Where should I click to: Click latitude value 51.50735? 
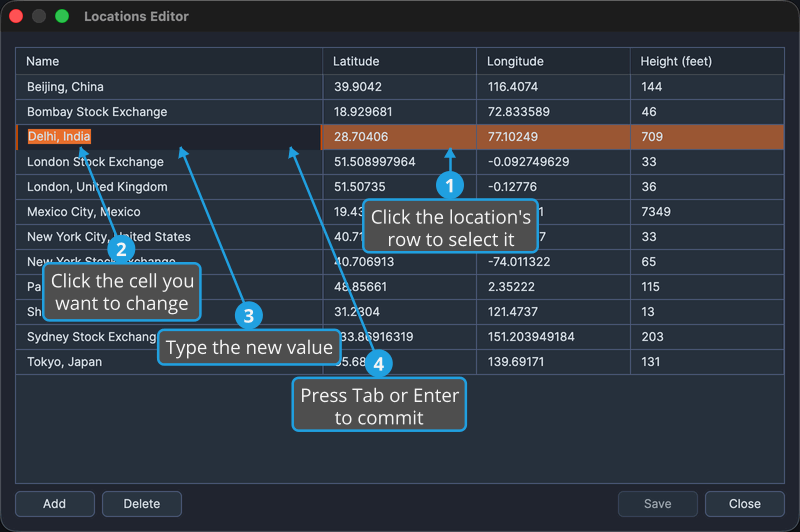click(360, 187)
